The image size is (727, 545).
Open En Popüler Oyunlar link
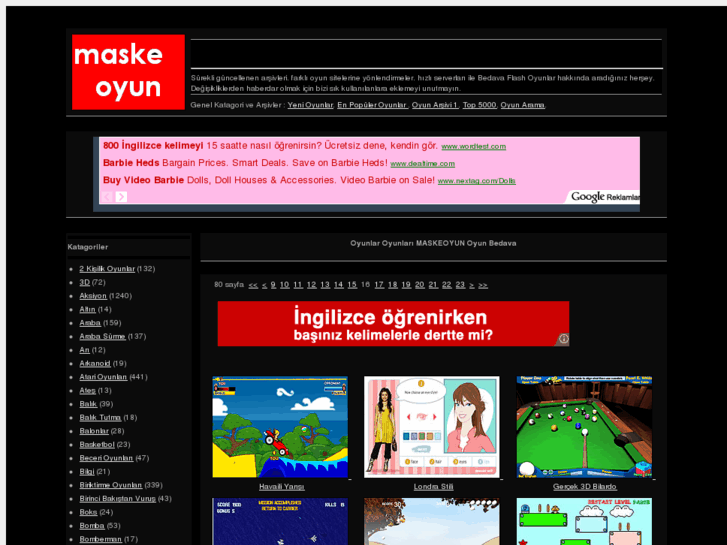tap(372, 105)
